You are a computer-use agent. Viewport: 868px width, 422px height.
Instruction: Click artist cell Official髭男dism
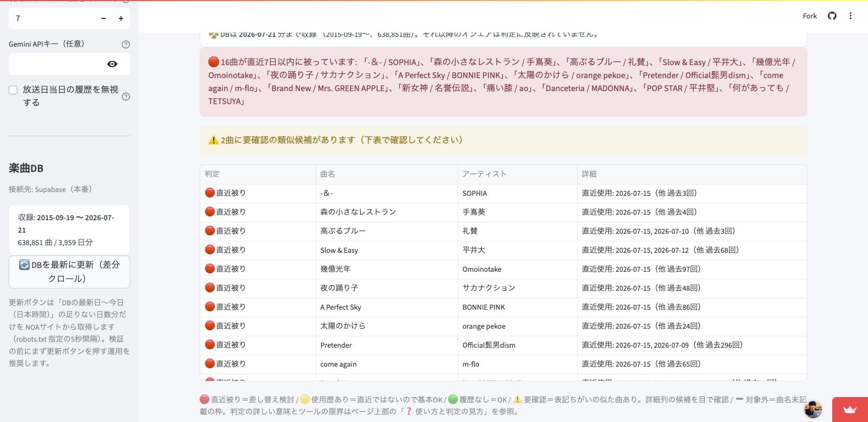518,345
